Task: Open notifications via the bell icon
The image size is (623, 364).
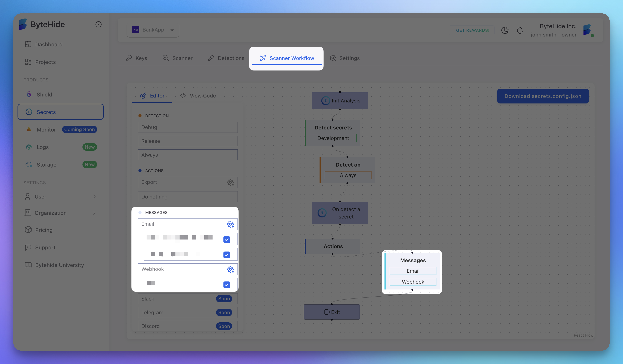Action: pos(520,30)
